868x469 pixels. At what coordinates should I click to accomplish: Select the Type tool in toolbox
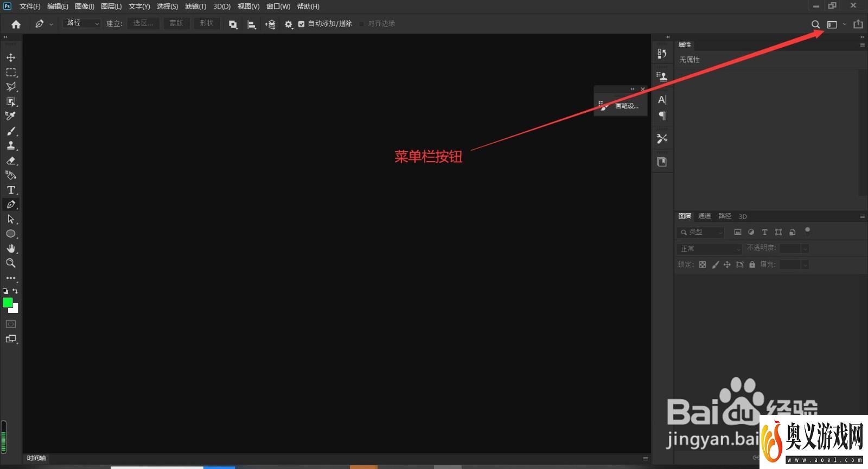coord(11,190)
